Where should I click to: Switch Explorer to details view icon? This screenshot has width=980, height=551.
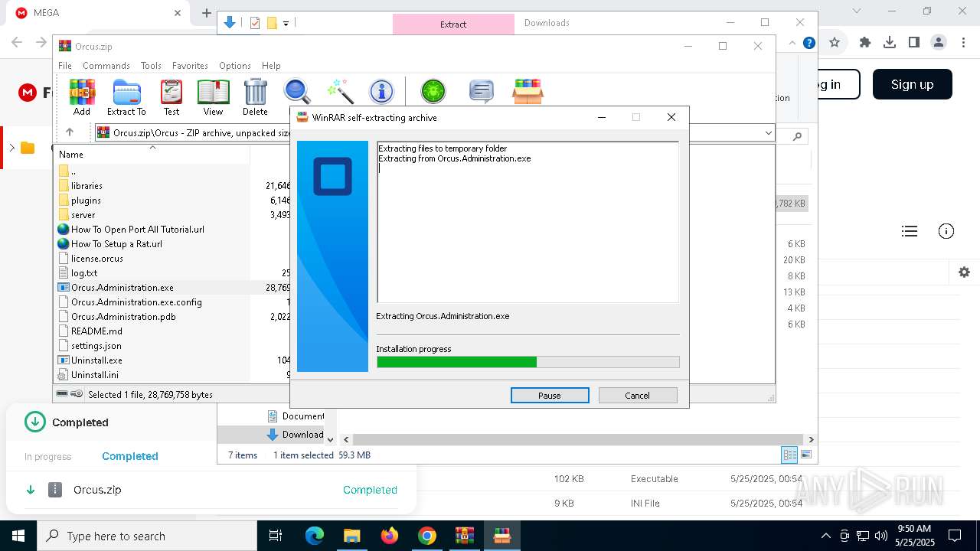point(789,455)
